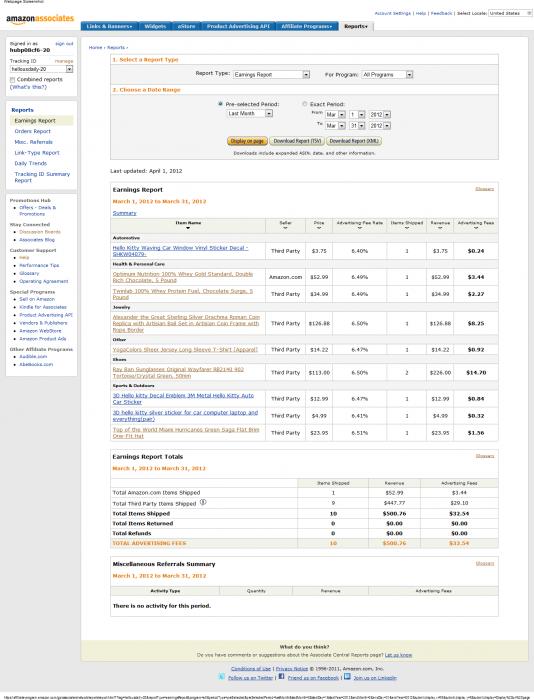Open Misc. Referrals in sidebar
This screenshot has height=700, width=534.
(x=33, y=142)
